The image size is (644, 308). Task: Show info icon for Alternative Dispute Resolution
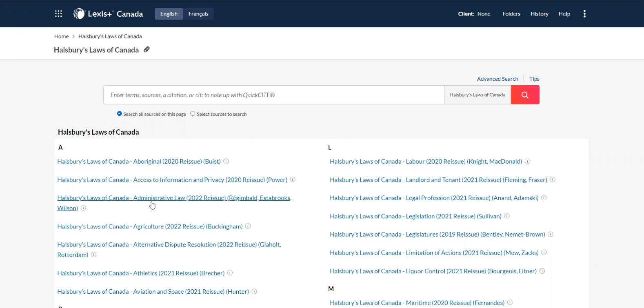[93, 255]
